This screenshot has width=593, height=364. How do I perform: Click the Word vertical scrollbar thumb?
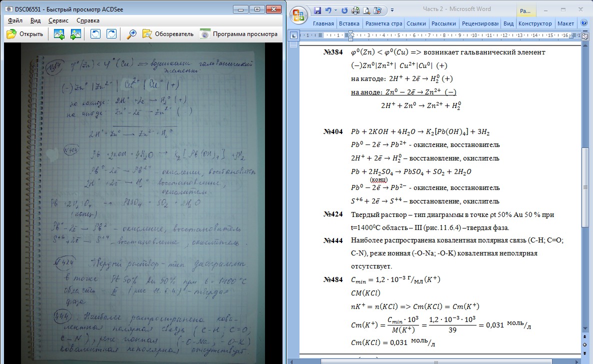tap(584, 187)
